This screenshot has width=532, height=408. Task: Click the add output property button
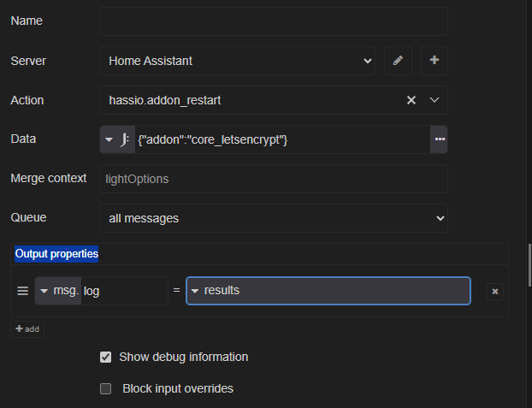(27, 329)
